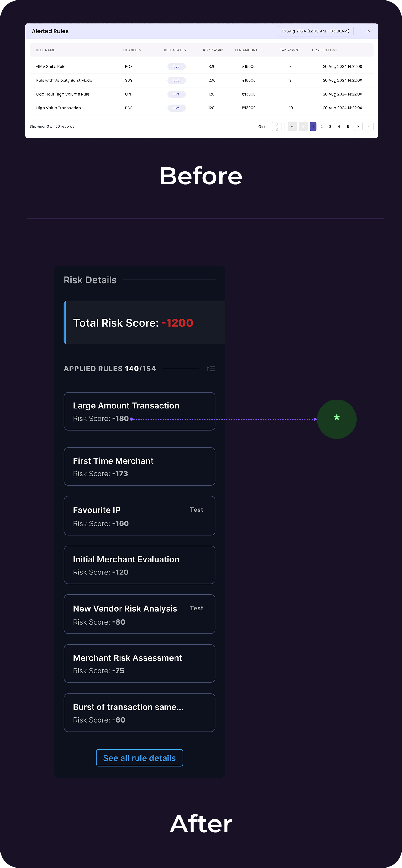This screenshot has width=402, height=868.
Task: Click the applied rules sort icon
Action: (211, 369)
